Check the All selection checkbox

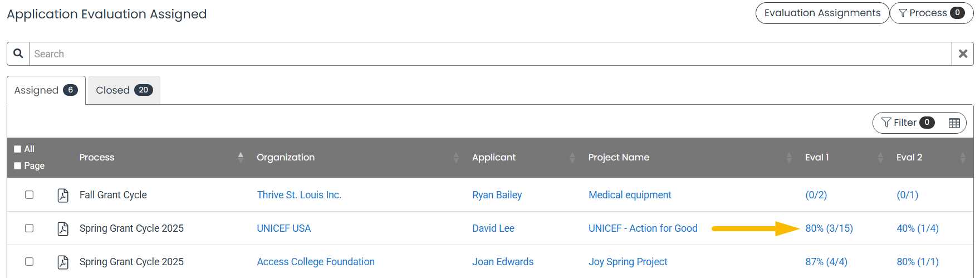coord(18,149)
